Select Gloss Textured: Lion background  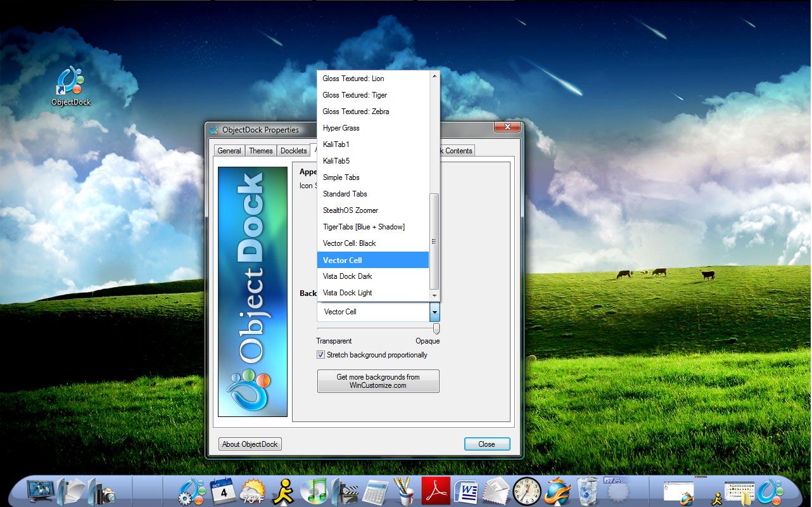click(373, 79)
